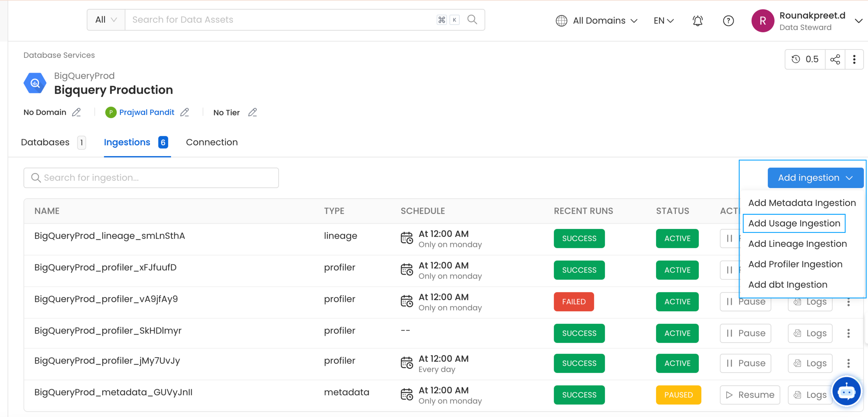This screenshot has height=417, width=868.
Task: Open Prajwal Pandit owner link
Action: point(147,112)
